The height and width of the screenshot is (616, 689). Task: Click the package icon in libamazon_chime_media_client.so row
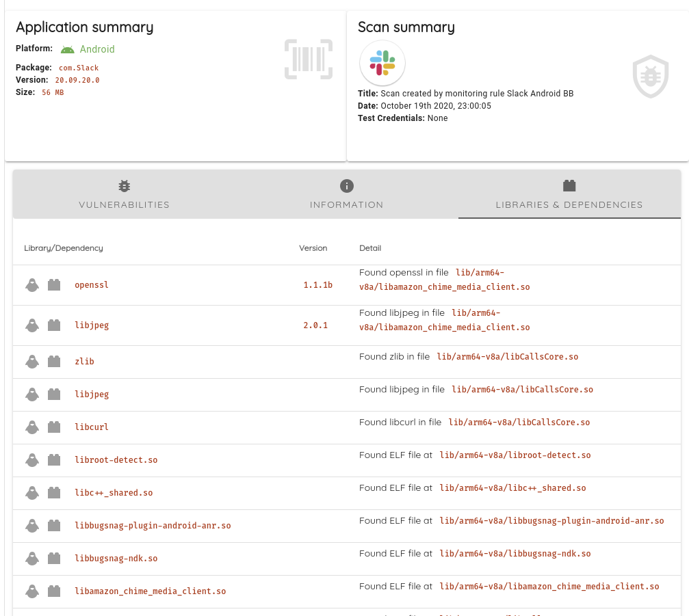point(54,591)
